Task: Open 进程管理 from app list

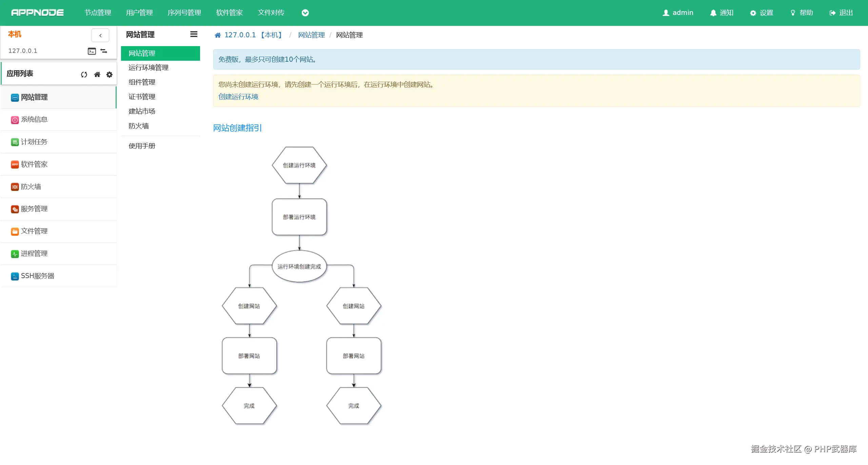Action: (34, 253)
